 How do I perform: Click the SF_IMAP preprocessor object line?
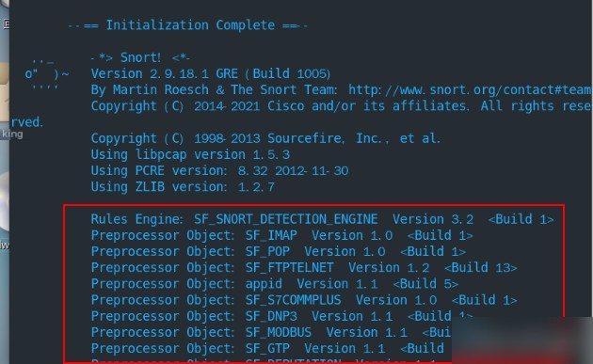tap(281, 236)
